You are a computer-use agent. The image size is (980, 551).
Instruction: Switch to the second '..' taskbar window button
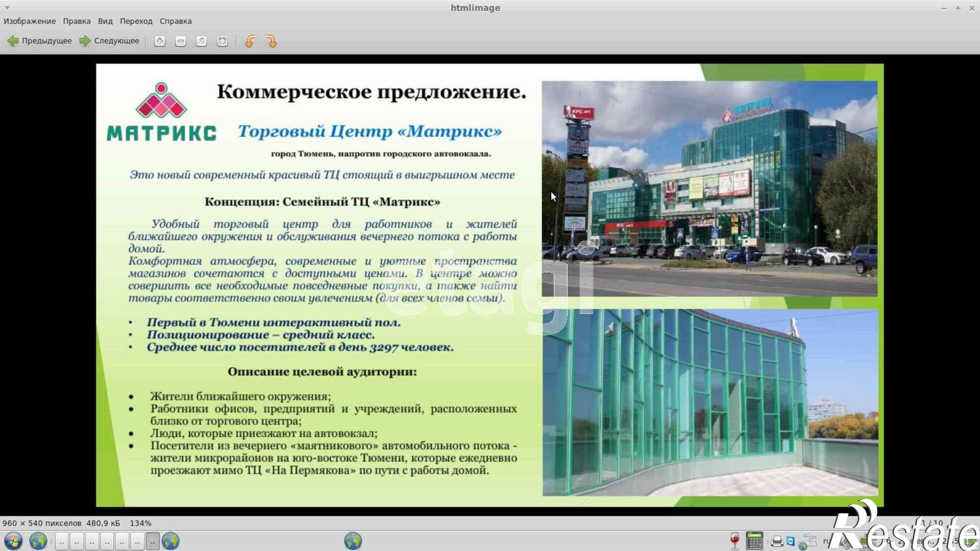point(77,542)
